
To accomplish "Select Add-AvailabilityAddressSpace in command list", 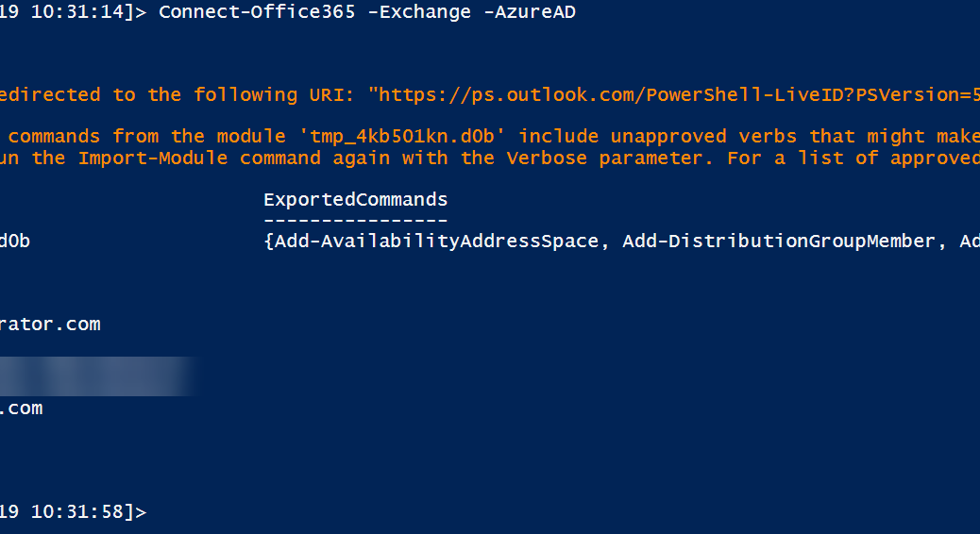I will point(437,242).
